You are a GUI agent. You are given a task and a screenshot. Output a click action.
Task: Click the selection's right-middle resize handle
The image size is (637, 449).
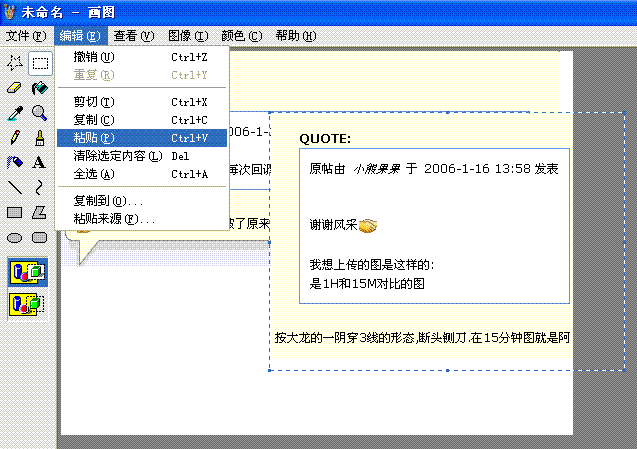tap(624, 242)
